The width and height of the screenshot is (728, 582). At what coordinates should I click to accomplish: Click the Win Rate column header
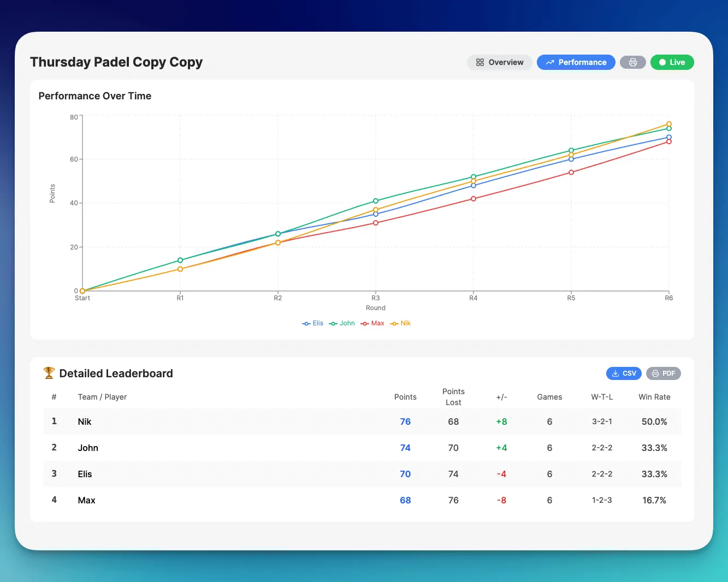click(x=654, y=397)
